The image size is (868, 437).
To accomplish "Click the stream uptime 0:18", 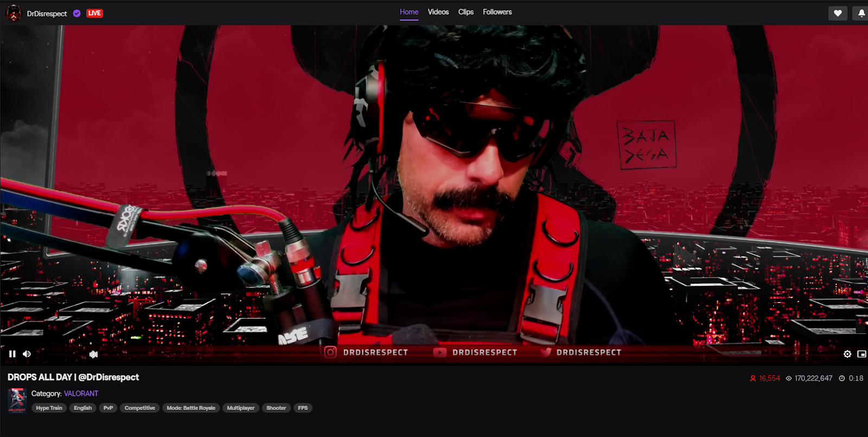I will coord(856,378).
